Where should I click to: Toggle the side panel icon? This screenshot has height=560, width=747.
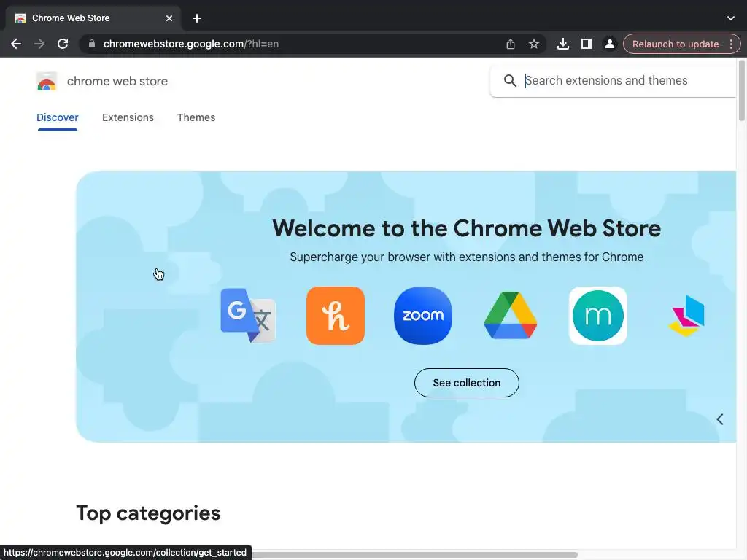coord(586,44)
